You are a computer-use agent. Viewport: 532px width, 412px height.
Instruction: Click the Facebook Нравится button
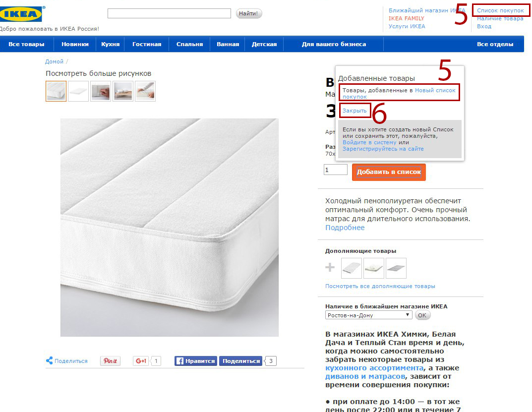(196, 361)
